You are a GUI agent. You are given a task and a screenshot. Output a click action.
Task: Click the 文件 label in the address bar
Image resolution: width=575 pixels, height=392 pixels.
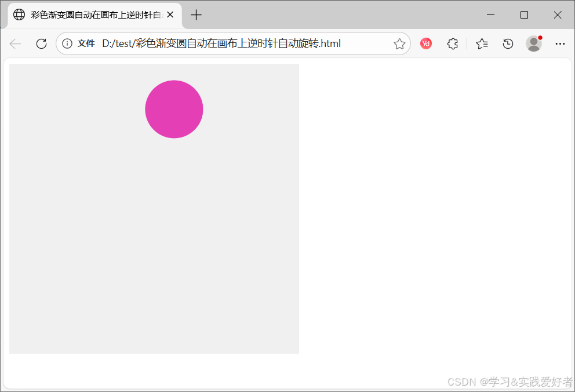(86, 43)
